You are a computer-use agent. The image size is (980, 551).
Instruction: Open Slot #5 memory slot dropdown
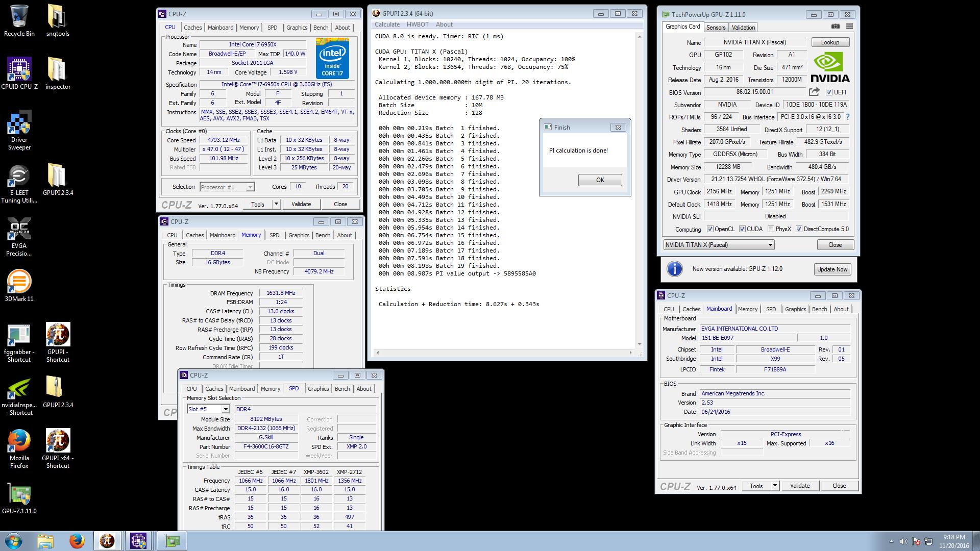(x=208, y=409)
